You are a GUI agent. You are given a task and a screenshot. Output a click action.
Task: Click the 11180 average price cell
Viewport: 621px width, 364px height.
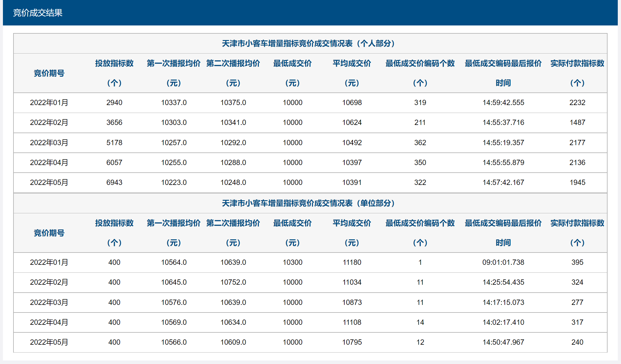point(352,262)
